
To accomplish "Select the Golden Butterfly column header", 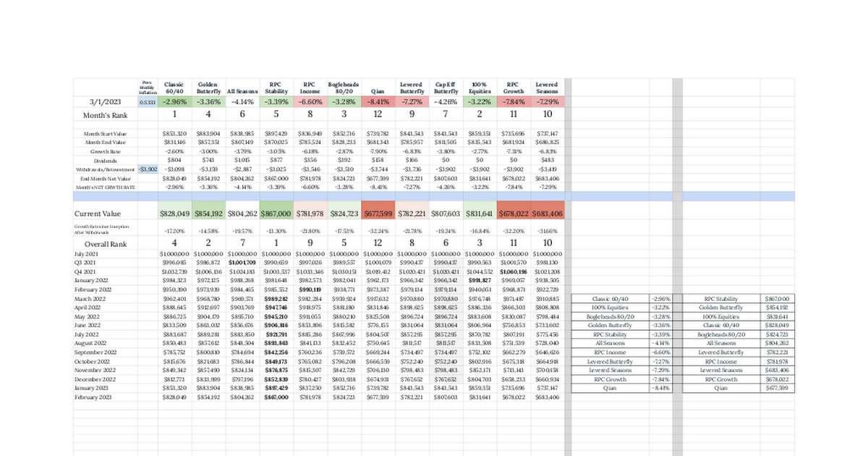I will click(208, 88).
